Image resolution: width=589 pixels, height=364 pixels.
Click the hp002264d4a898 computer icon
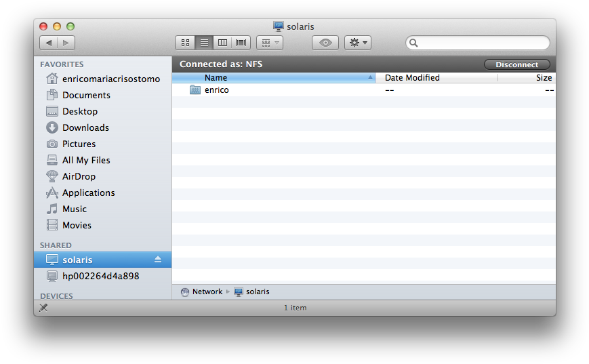pyautogui.click(x=52, y=276)
